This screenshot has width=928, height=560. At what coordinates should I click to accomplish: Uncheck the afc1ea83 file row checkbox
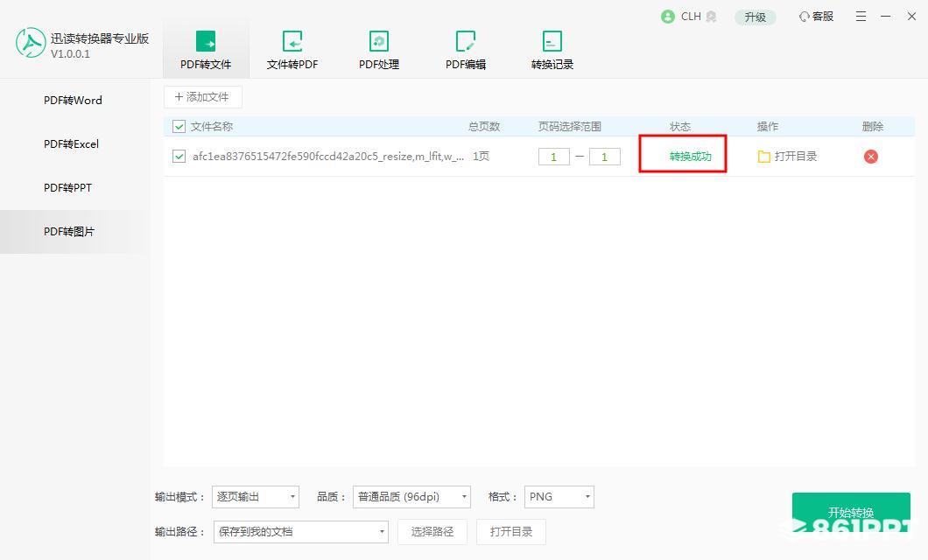(x=179, y=157)
